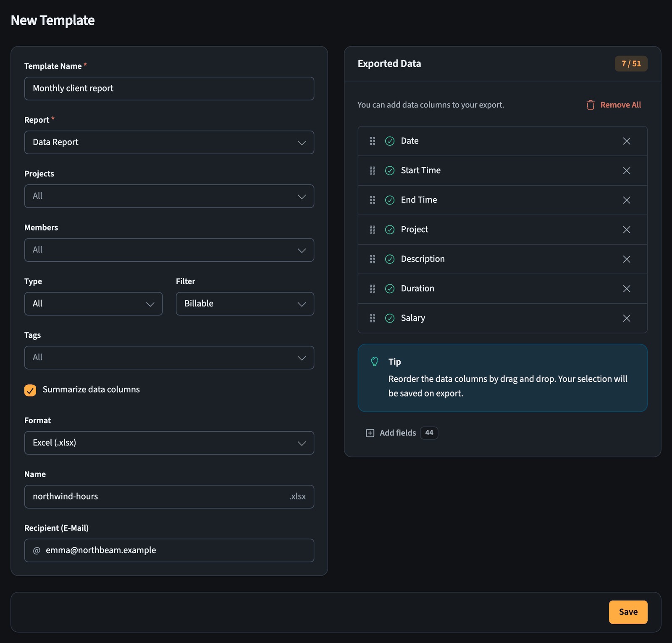The width and height of the screenshot is (672, 643).
Task: Grab the drag handle of the Salary row
Action: point(372,318)
